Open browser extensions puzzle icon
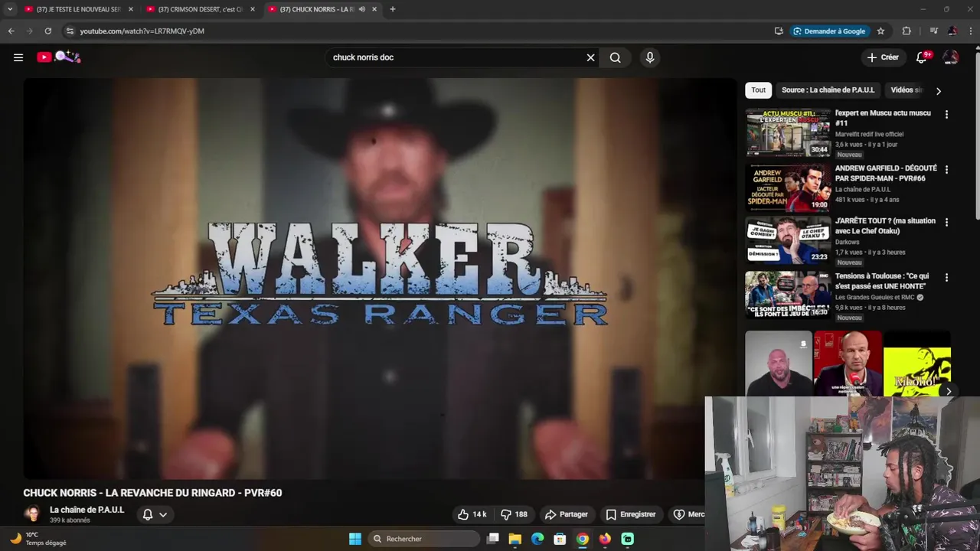This screenshot has height=551, width=980. tap(906, 31)
